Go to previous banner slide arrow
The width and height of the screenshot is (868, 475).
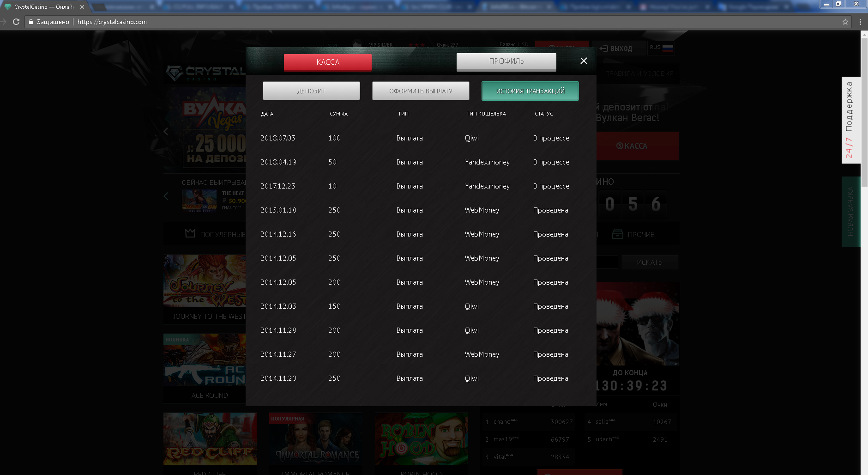pyautogui.click(x=166, y=131)
